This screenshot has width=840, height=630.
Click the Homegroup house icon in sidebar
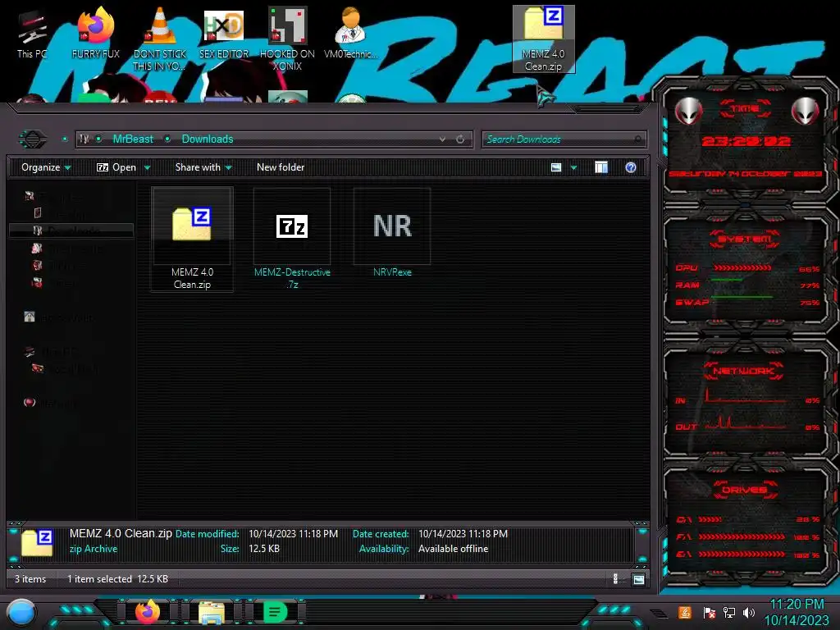tap(30, 317)
